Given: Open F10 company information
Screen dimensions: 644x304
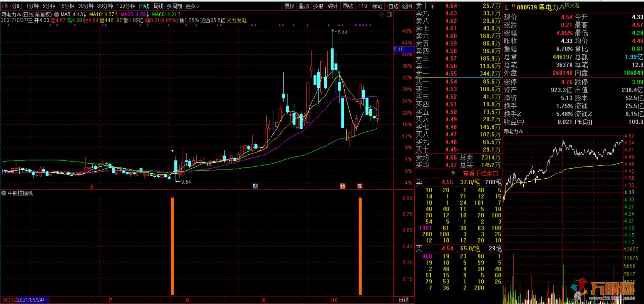Looking at the screenshot, I should 362,6.
